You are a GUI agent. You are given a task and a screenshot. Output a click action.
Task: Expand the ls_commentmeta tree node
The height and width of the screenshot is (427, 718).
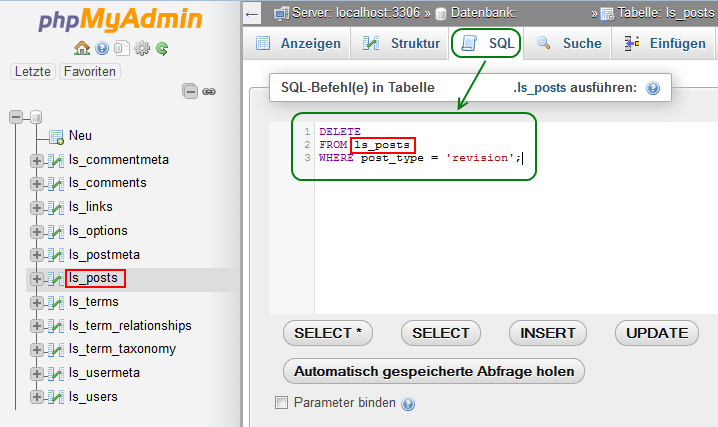(x=37, y=161)
